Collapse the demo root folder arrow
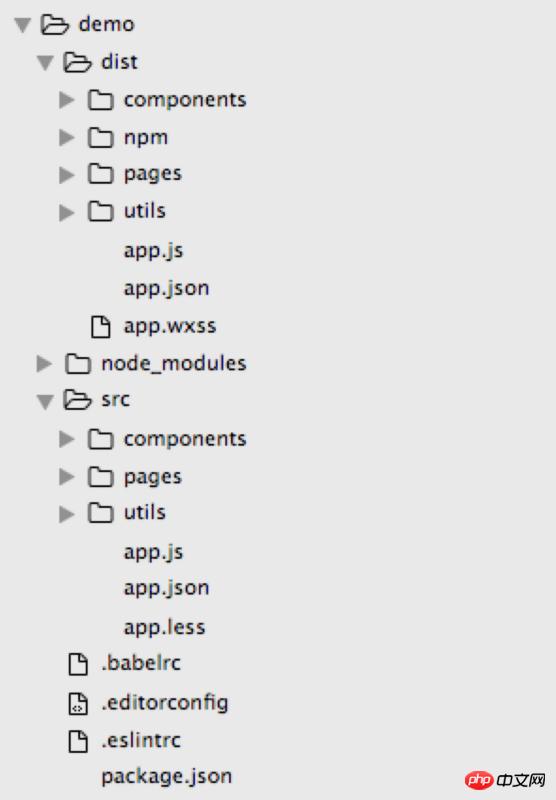This screenshot has width=556, height=800. 22,25
